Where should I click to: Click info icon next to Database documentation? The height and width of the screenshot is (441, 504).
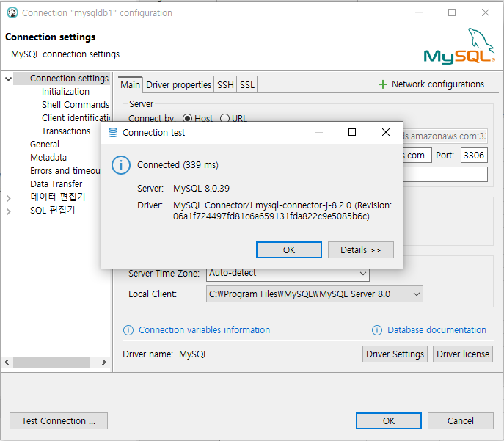[x=376, y=330]
